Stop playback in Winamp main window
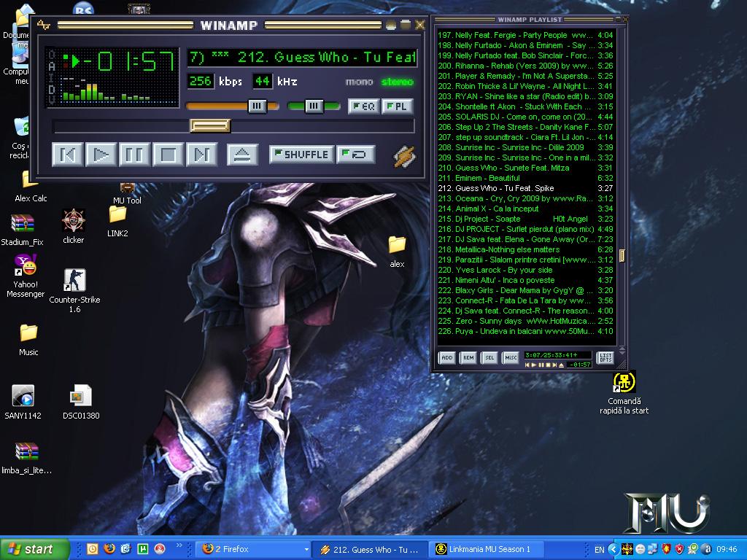The image size is (747, 560). tap(168, 155)
